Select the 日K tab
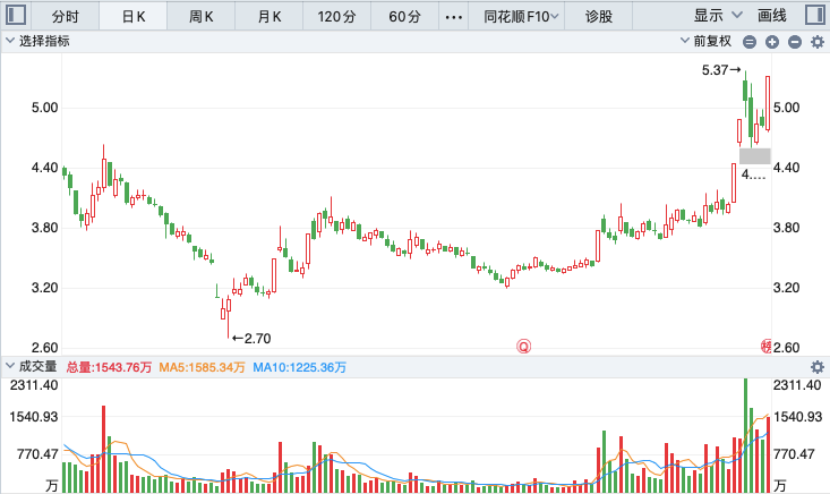 133,16
